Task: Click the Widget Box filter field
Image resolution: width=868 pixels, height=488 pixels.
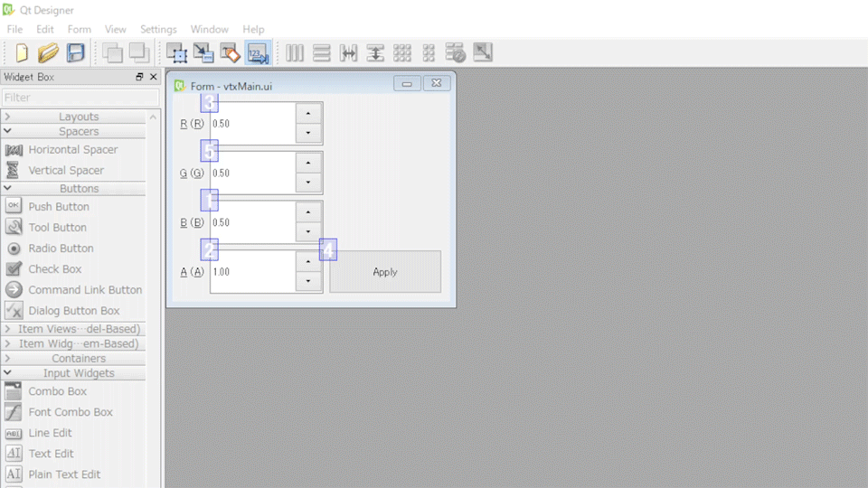Action: [x=80, y=98]
